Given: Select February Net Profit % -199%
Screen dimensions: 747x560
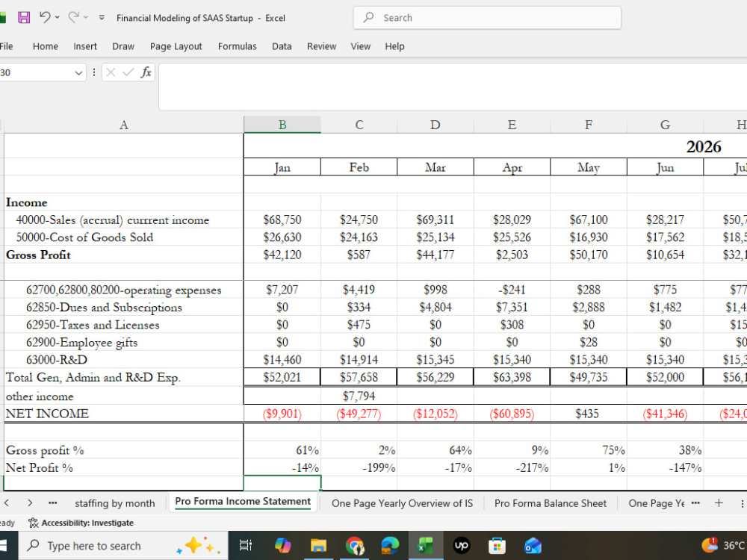Looking at the screenshot, I should [x=359, y=468].
